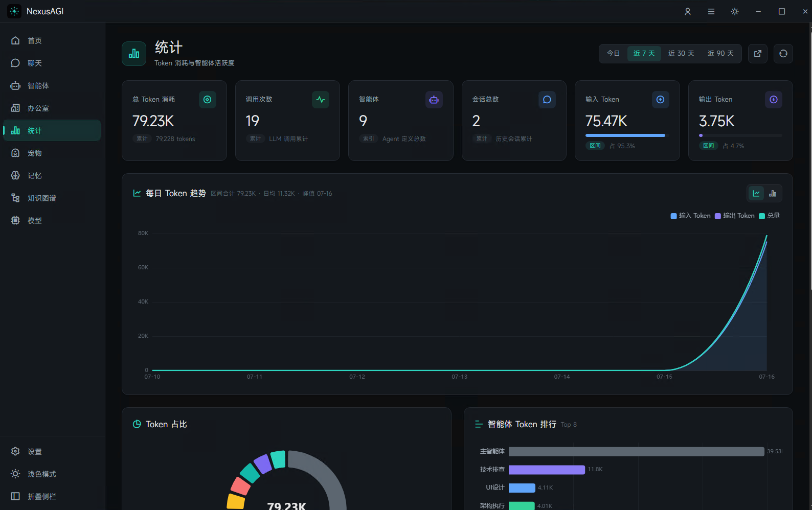812x510 pixels.
Task: Open the user account icon in title bar
Action: click(688, 11)
